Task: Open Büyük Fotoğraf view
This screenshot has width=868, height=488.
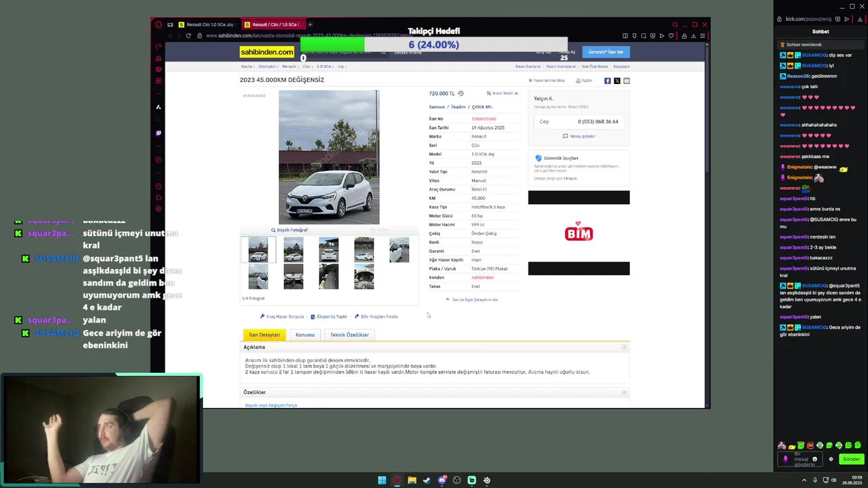Action: tap(290, 230)
